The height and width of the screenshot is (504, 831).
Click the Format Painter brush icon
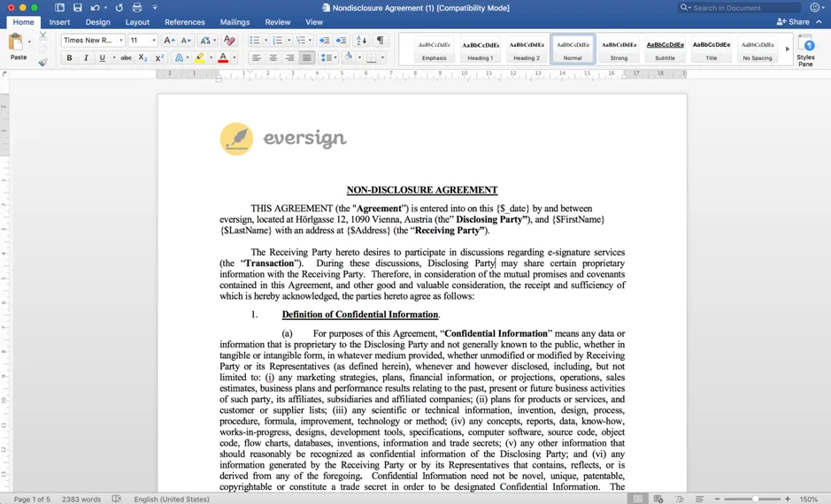pos(43,62)
